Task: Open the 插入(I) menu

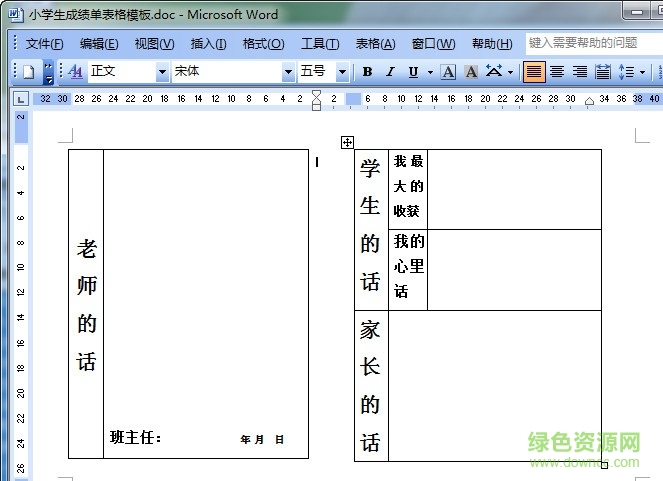Action: 208,44
